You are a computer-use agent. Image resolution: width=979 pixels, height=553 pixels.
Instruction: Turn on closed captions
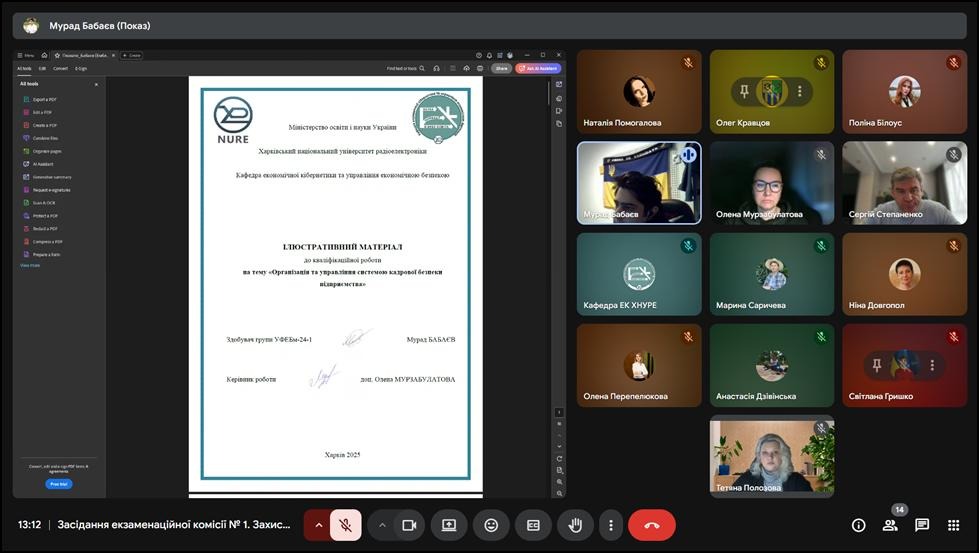pos(533,525)
